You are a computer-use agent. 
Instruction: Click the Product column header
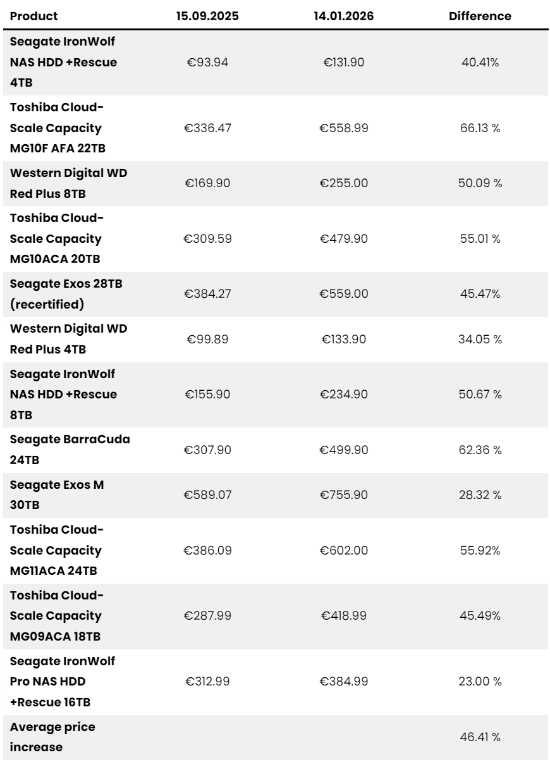34,16
